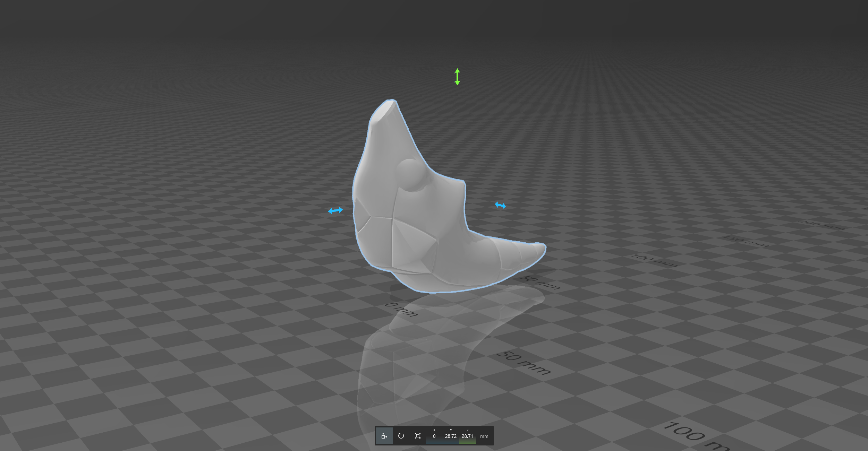Grab the green vertical move arrow
868x451 pixels.
(x=457, y=77)
